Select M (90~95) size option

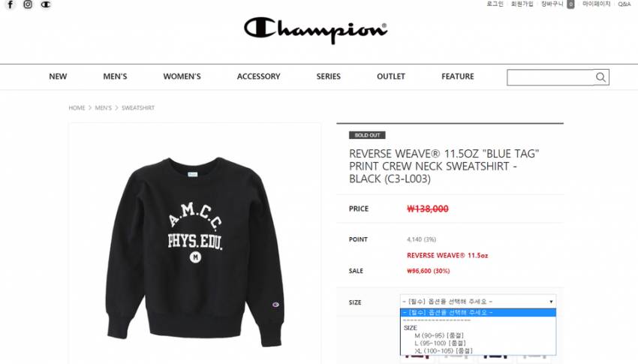pos(439,335)
